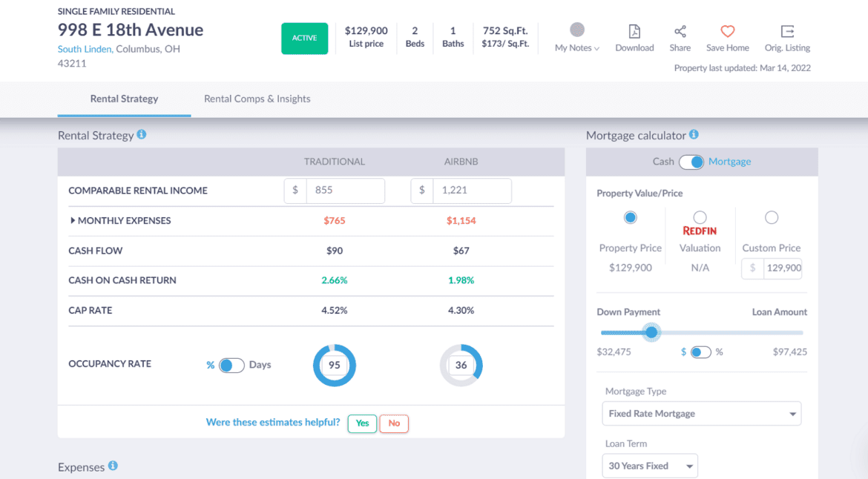868x479 pixels.
Task: Toggle the Cash / Mortgage switch
Action: (691, 162)
